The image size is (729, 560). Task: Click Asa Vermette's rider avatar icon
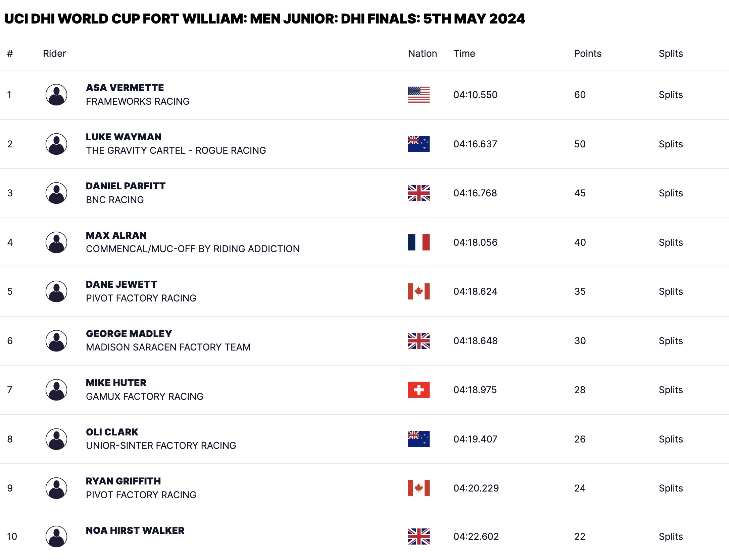point(56,95)
